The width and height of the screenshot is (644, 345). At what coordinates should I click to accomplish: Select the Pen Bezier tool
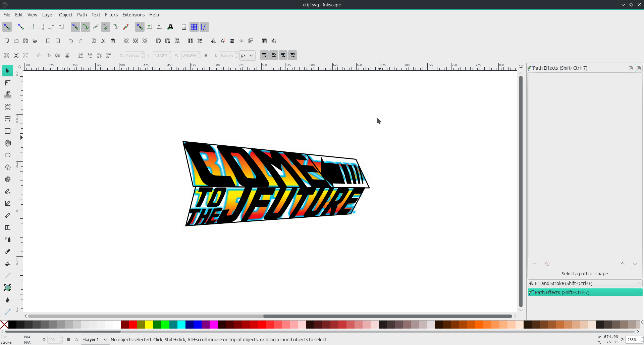[7, 203]
